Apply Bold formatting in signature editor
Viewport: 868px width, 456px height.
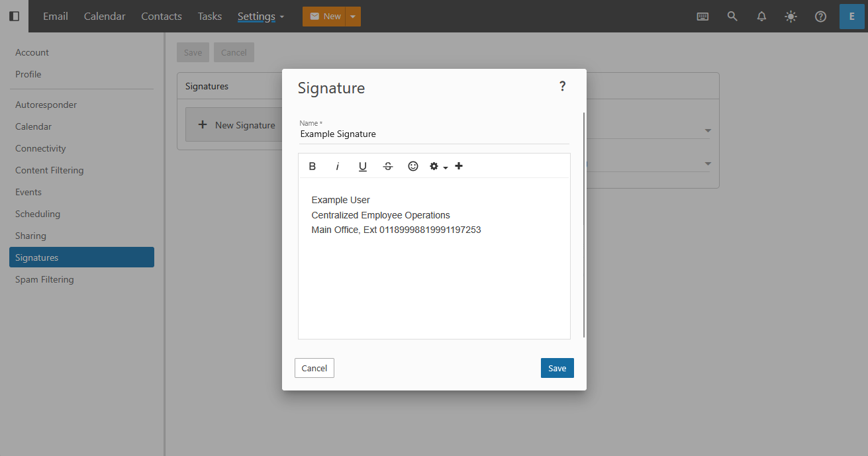pos(313,166)
